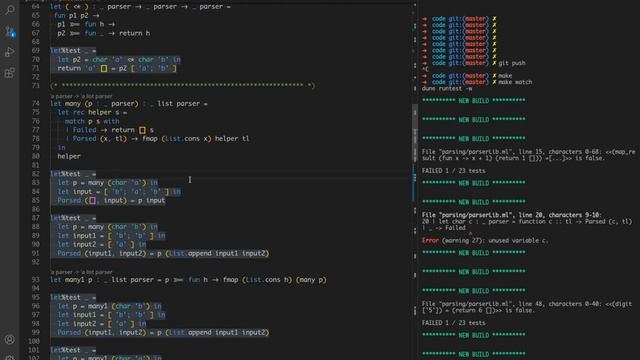Open the Search view in activity bar
Image resolution: width=640 pixels, height=360 pixels.
10,10
